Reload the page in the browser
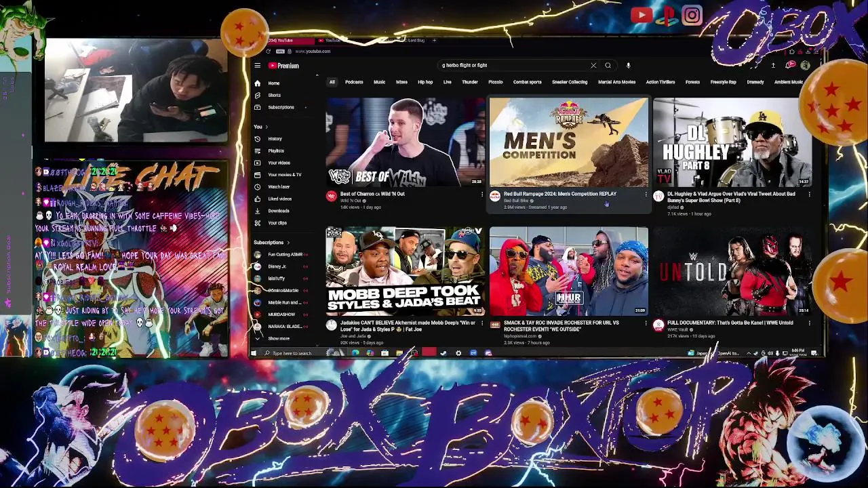 click(269, 52)
